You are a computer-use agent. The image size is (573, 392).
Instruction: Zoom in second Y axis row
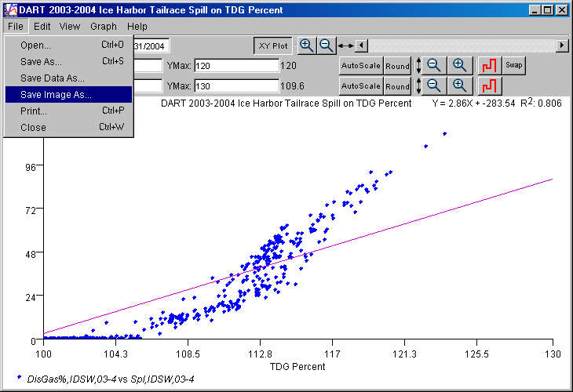(460, 85)
